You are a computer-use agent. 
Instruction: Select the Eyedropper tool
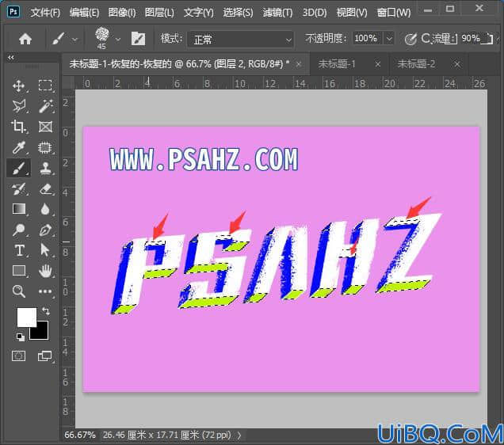[x=19, y=147]
